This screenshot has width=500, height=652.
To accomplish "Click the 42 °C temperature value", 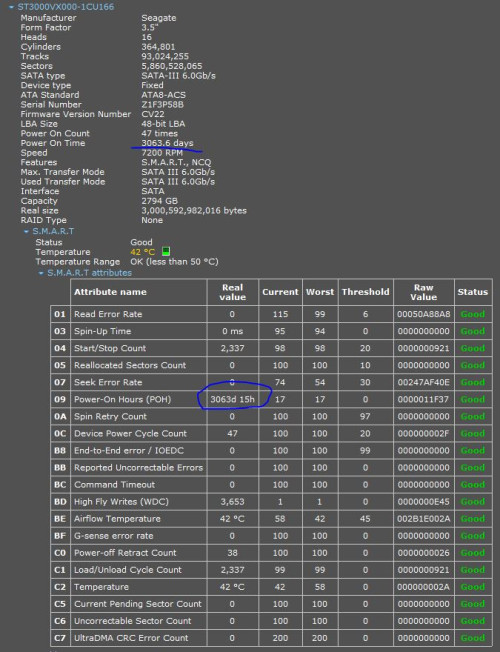I will (x=143, y=252).
